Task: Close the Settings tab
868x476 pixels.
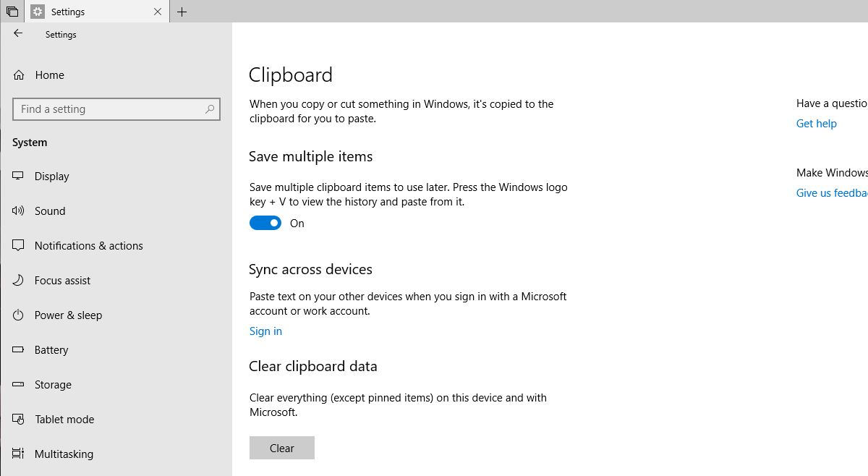Action: click(158, 12)
